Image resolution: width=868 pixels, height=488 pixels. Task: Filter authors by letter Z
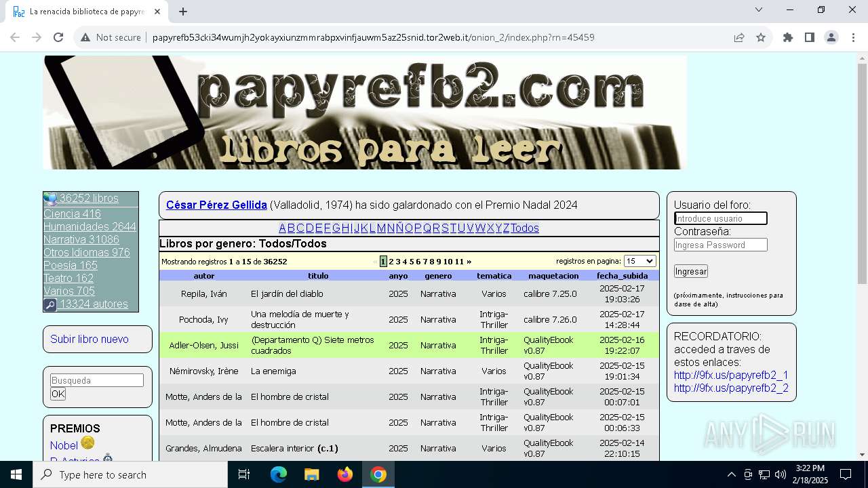[506, 228]
